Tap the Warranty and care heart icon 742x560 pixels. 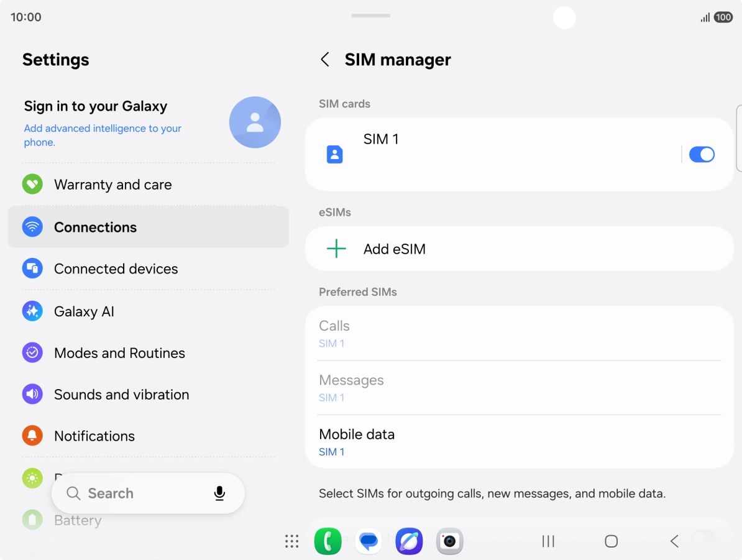point(32,184)
